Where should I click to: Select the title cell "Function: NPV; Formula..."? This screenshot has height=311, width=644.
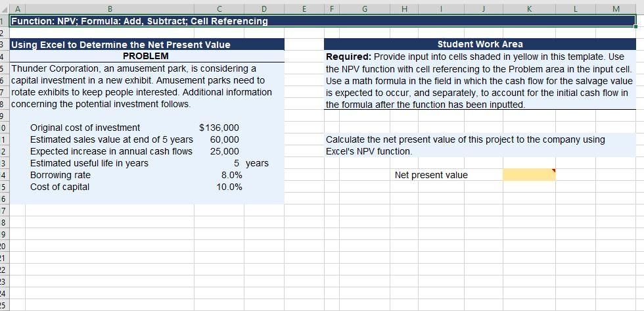323,21
